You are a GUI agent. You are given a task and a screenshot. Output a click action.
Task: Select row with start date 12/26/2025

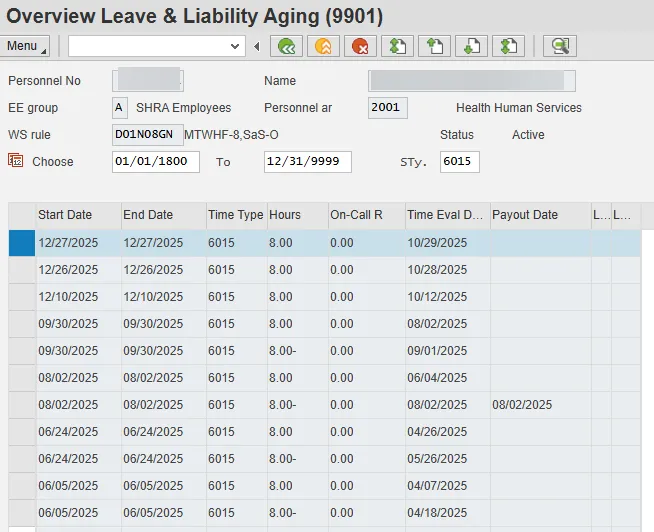21,270
